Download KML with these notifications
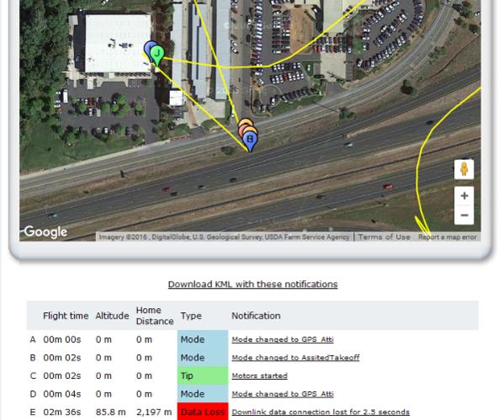This screenshot has width=504, height=420. click(x=252, y=284)
